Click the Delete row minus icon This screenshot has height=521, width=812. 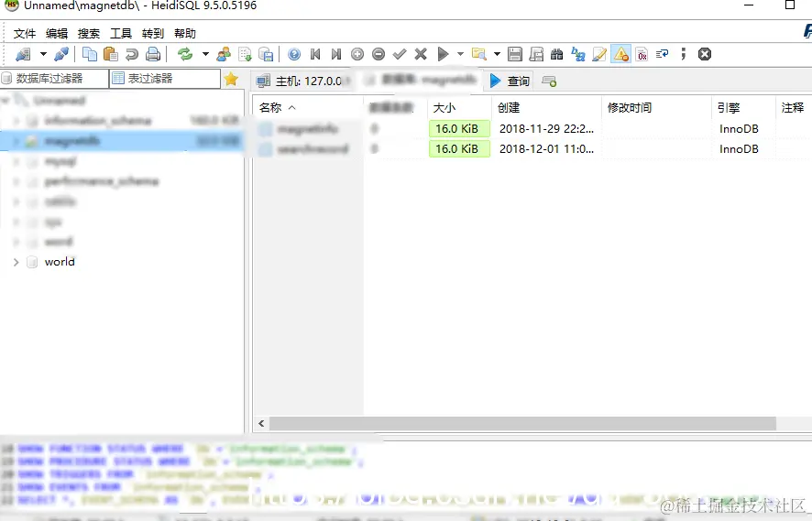point(379,54)
